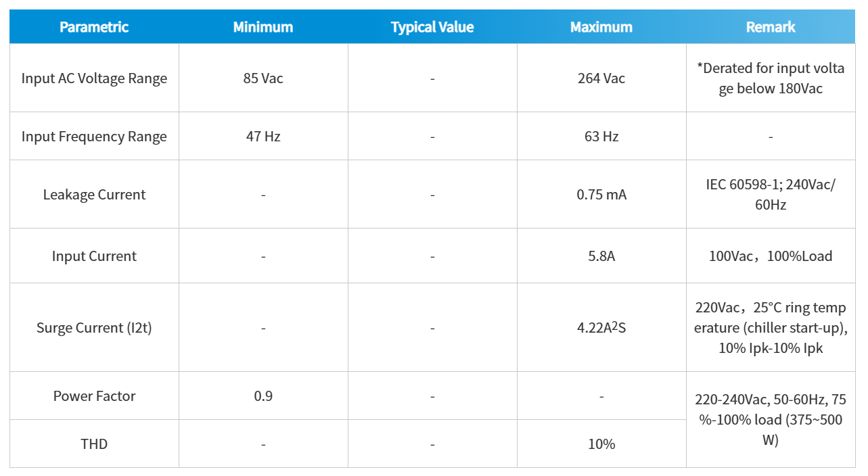Select the THD 10% maximum cell
The image size is (868, 476).
coord(601,444)
